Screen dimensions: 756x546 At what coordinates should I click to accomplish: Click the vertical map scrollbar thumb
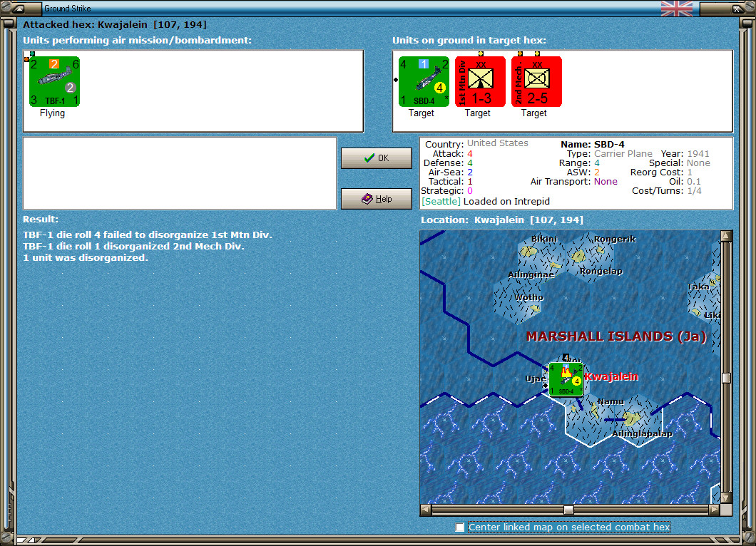pos(727,378)
